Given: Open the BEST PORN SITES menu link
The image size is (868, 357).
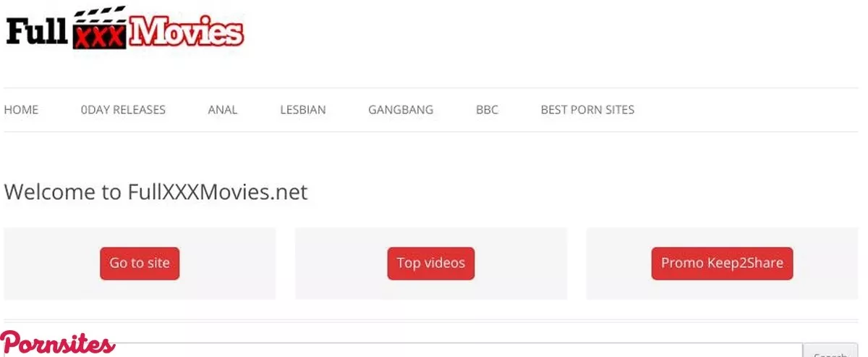Looking at the screenshot, I should 587,110.
